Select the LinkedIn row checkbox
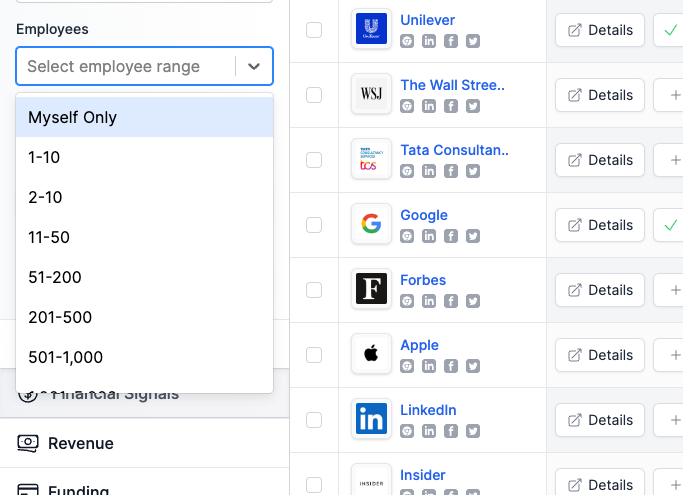Viewport: 683px width, 495px height. click(314, 420)
